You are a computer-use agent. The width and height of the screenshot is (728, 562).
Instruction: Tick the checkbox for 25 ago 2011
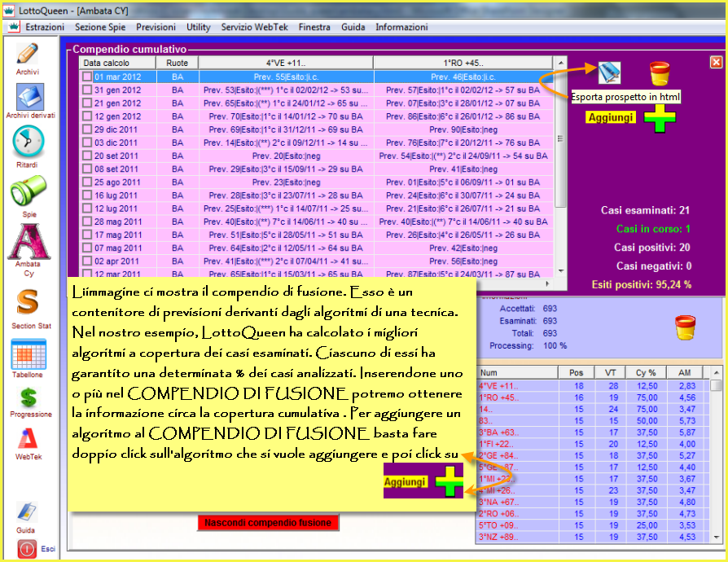87,182
